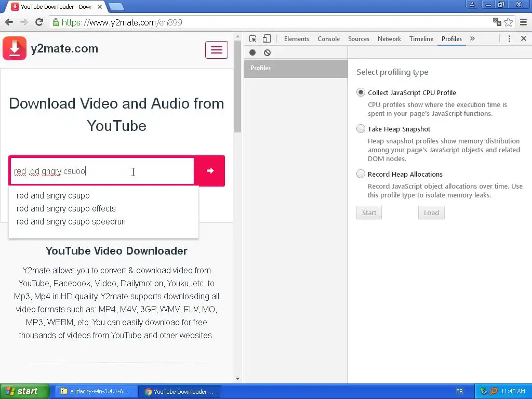The height and width of the screenshot is (399, 532).
Task: Click the profile record circle icon
Action: [x=252, y=52]
